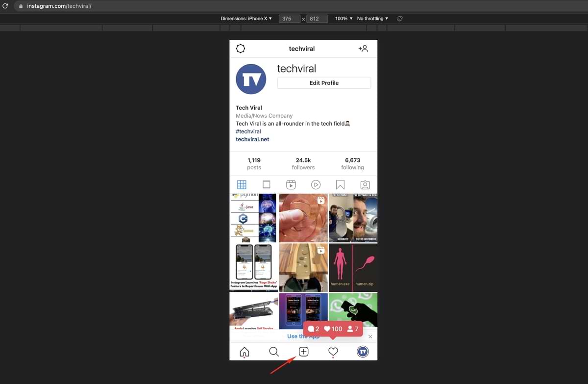
Task: Open the techviral.net link
Action: click(252, 139)
